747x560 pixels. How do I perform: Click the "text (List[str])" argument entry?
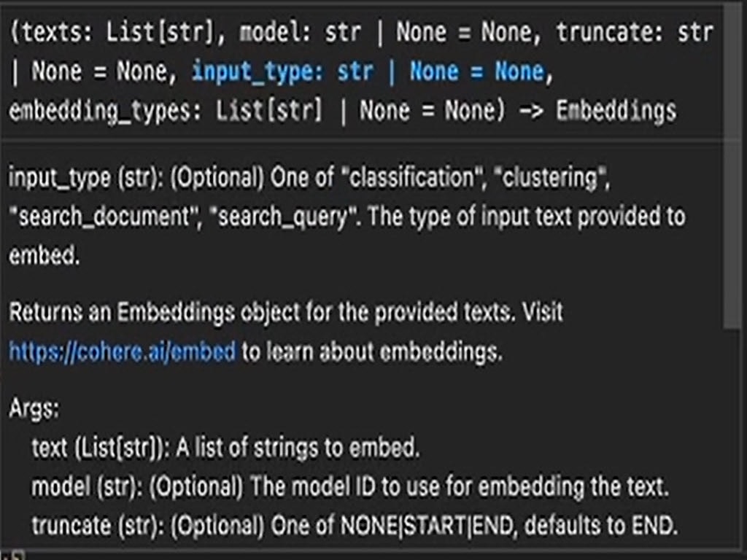99,448
